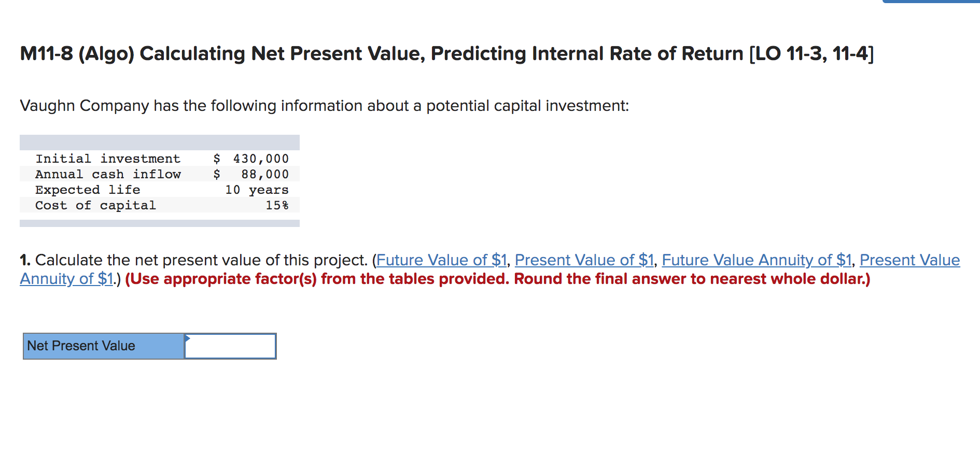Open the Future Value of $1 table link
This screenshot has width=980, height=455.
point(441,261)
